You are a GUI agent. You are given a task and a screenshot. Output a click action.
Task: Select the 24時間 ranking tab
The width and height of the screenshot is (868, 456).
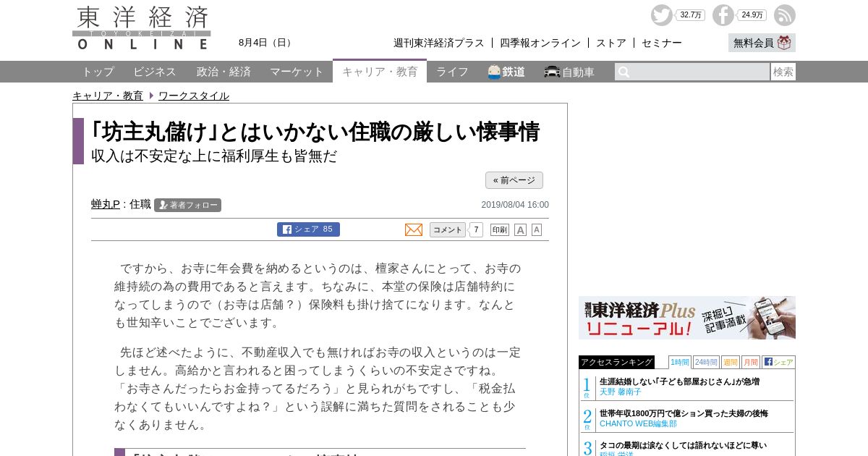(706, 362)
